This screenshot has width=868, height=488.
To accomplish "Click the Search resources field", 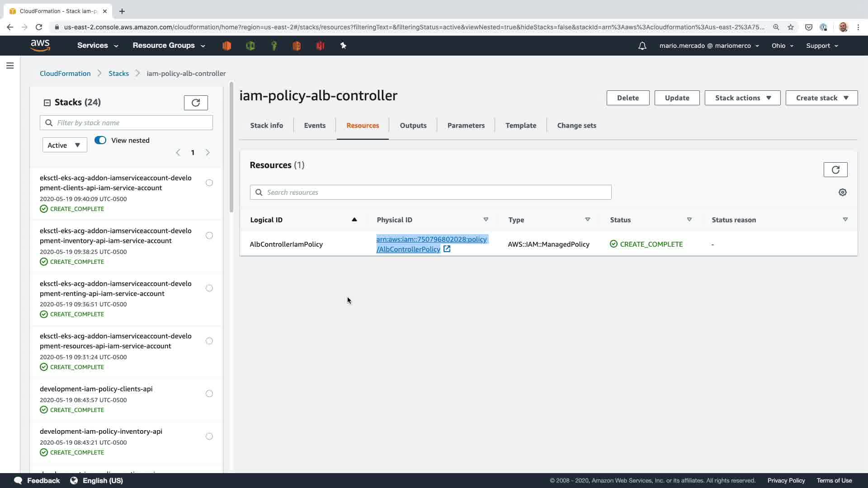I will (430, 192).
